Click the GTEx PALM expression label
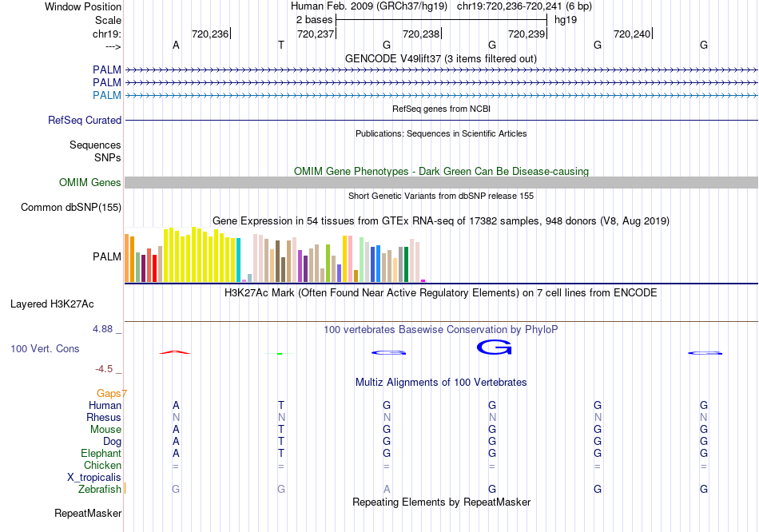The image size is (759, 532). (x=107, y=256)
